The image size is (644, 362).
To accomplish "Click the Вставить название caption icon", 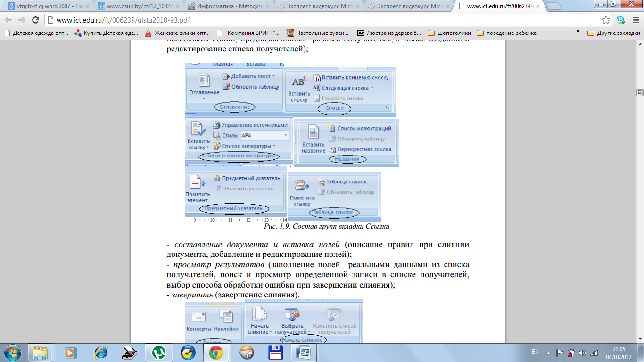I will coord(313,132).
